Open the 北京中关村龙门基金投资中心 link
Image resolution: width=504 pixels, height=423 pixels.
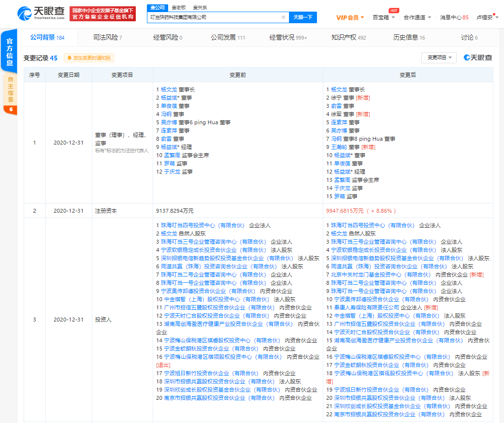381,275
